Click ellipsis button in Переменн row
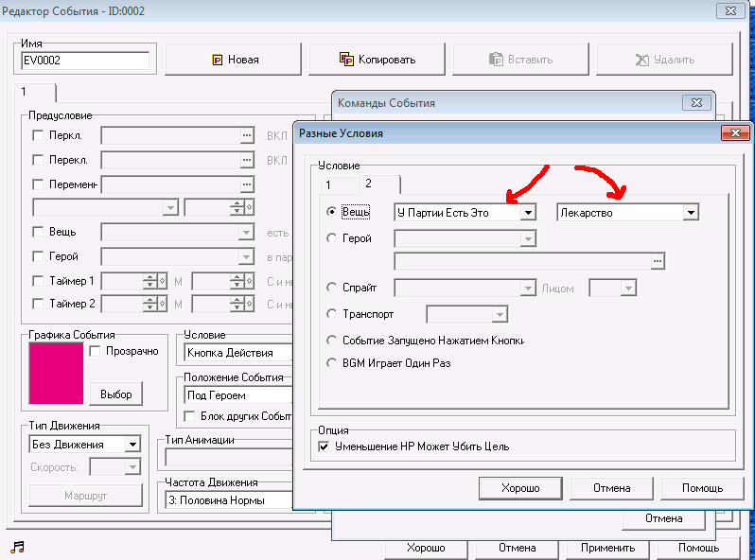The width and height of the screenshot is (755, 560). (x=247, y=184)
